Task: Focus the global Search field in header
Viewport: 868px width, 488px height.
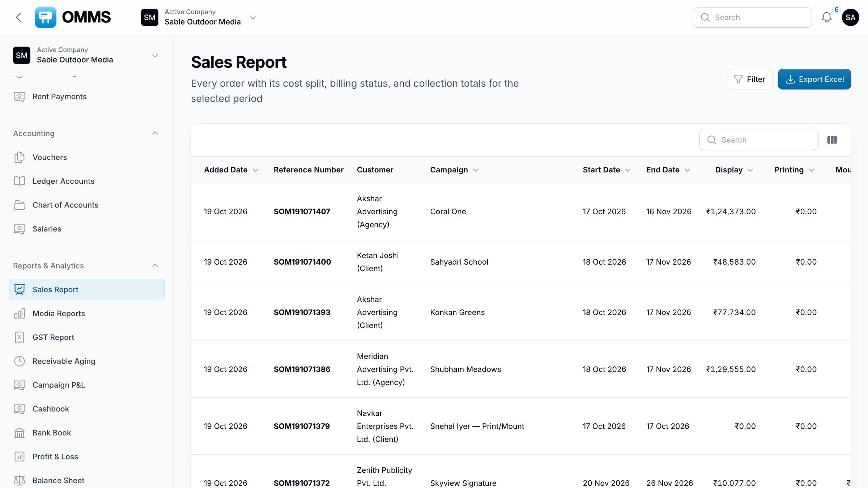Action: click(x=752, y=17)
